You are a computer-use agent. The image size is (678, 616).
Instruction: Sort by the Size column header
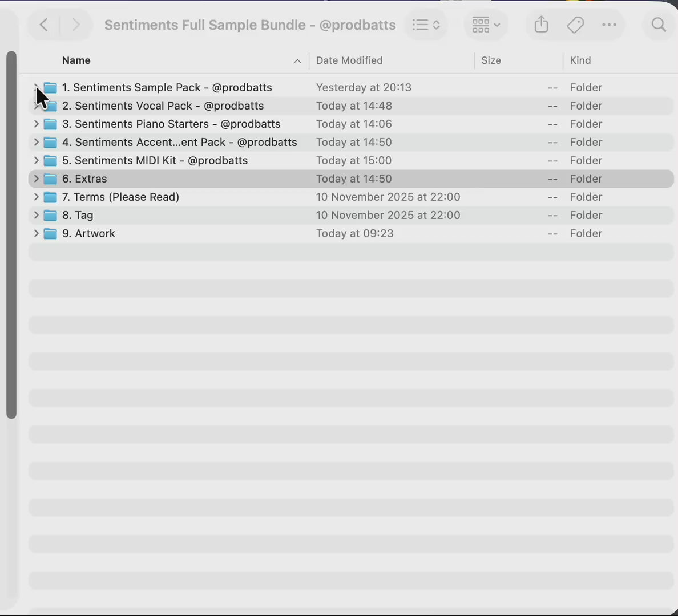pyautogui.click(x=491, y=60)
